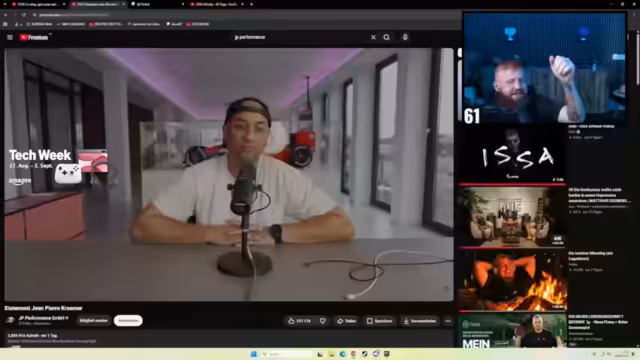Screen dimensions: 640x360
Task: Open the three-dot more actions menu
Action: (448, 321)
